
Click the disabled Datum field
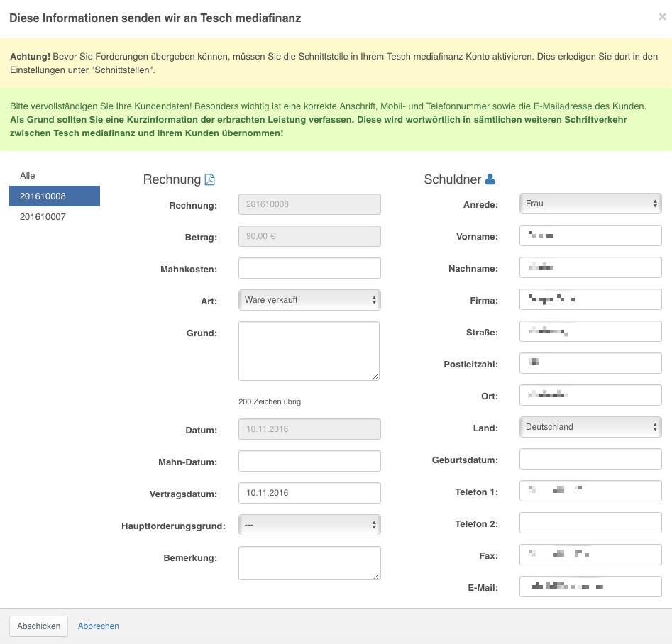coord(309,429)
